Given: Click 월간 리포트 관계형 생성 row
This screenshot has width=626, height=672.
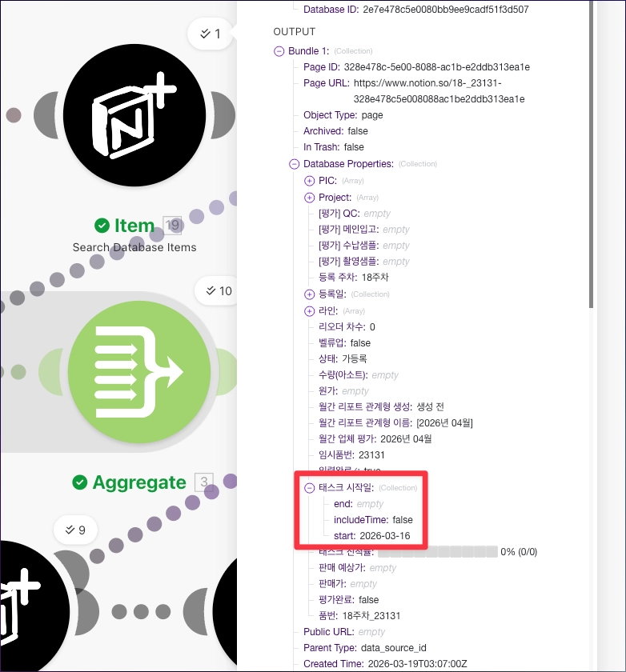Looking at the screenshot, I should (381, 406).
